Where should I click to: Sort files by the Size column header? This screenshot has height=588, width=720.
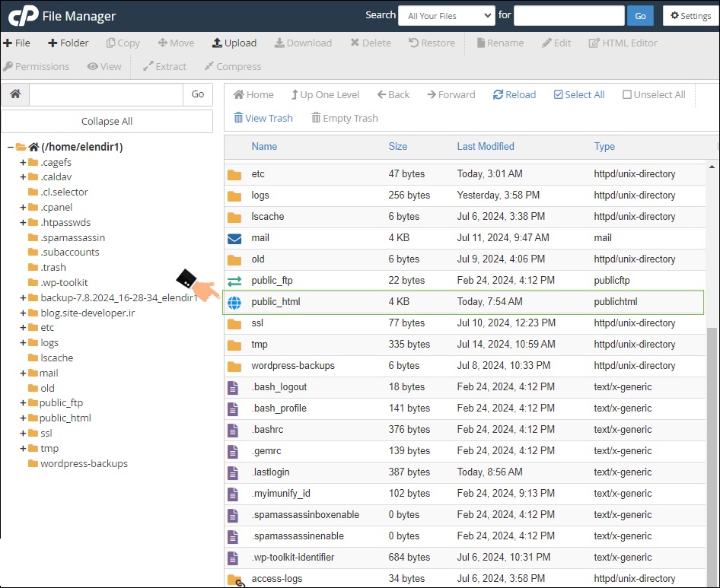click(397, 146)
